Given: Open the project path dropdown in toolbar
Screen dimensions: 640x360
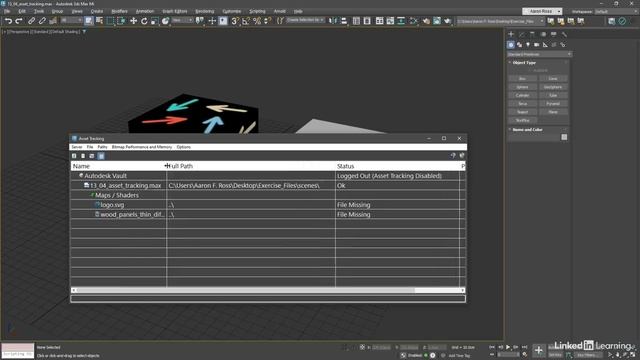Looking at the screenshot, I should [500, 21].
